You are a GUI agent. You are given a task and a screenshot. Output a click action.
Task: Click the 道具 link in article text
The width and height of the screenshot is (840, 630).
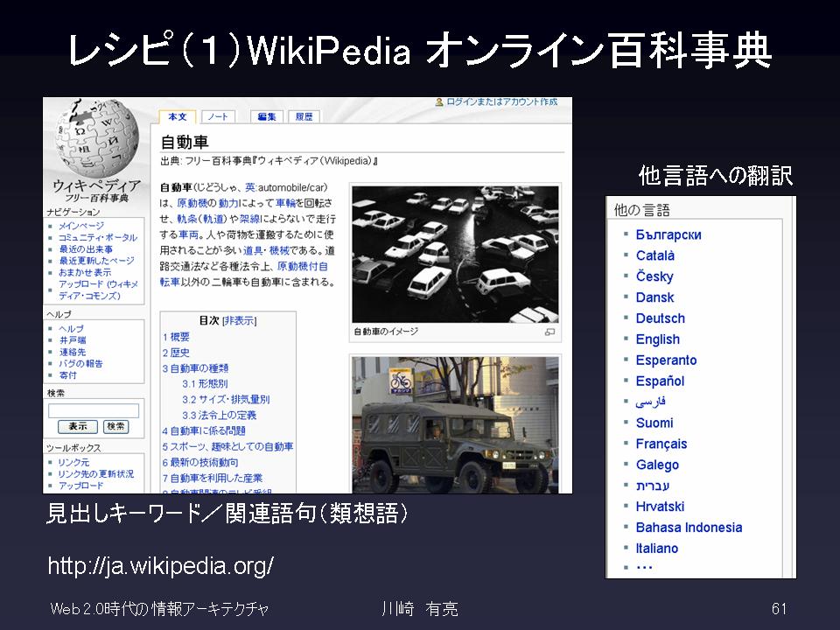pos(253,251)
